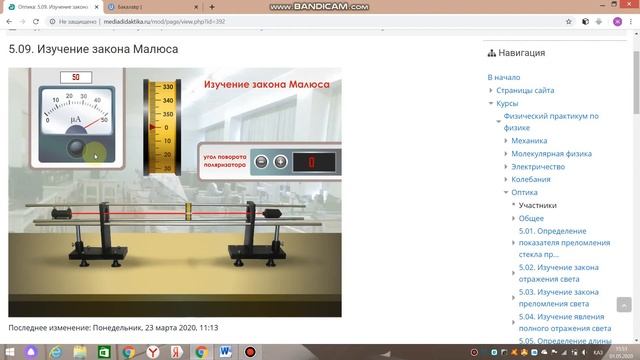The width and height of the screenshot is (640, 360).
Task: Click the yellow polarizer angle scale drum
Action: pos(162,127)
